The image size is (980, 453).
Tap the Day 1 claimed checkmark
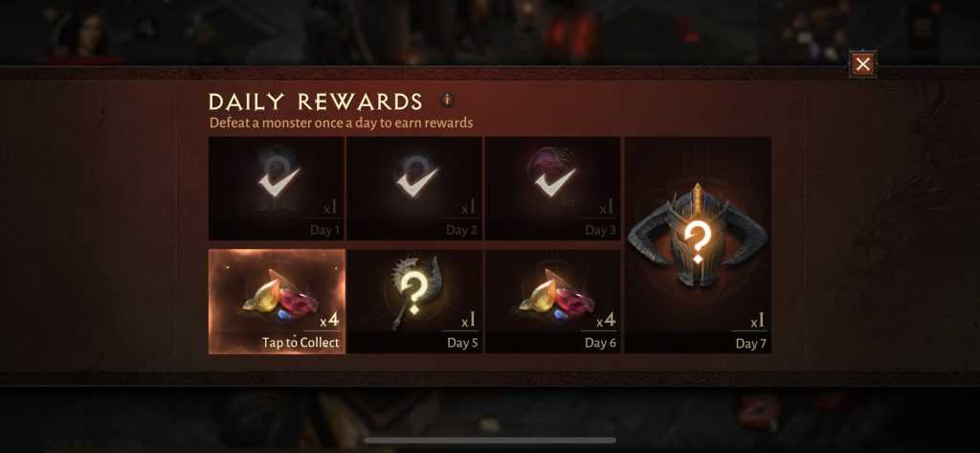[279, 180]
